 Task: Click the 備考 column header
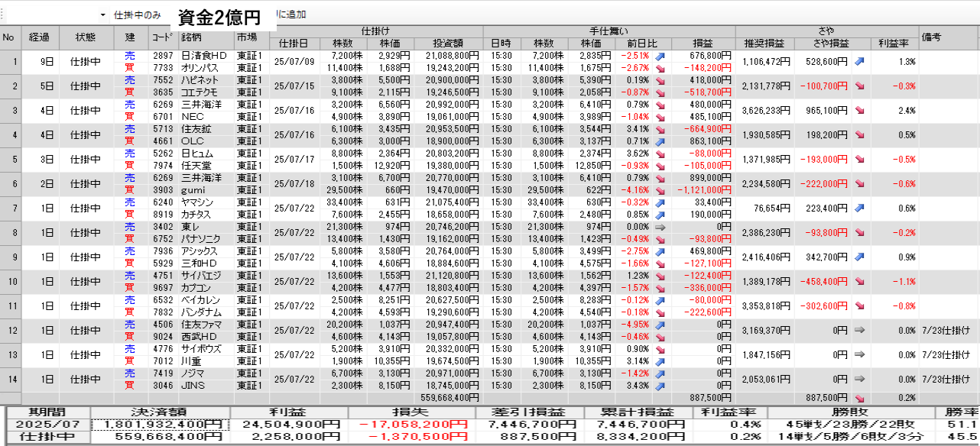click(932, 37)
